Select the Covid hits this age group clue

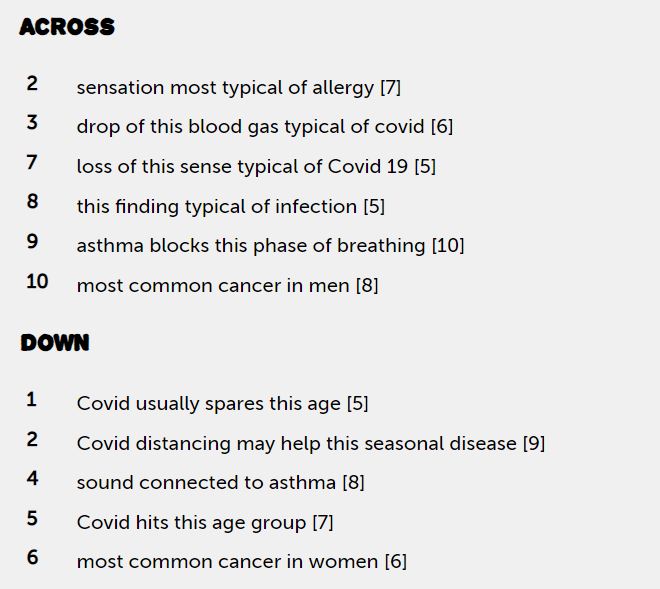tap(205, 522)
